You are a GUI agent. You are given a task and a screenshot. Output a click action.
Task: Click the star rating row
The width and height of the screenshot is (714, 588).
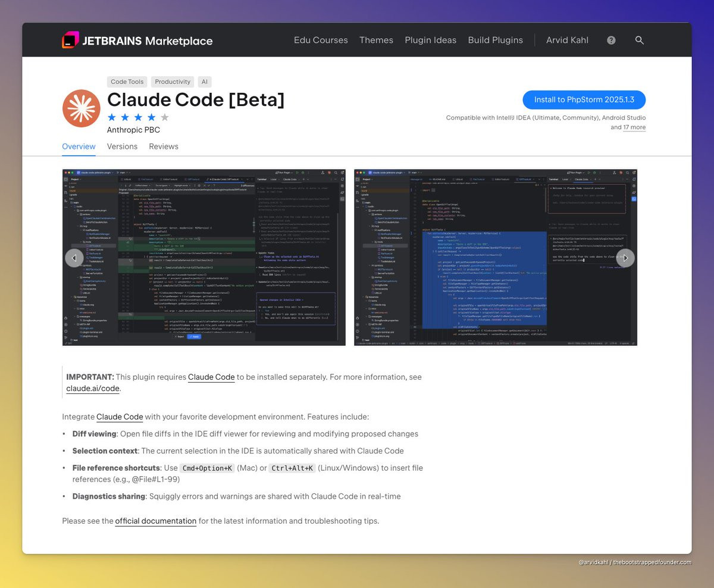[x=138, y=117]
